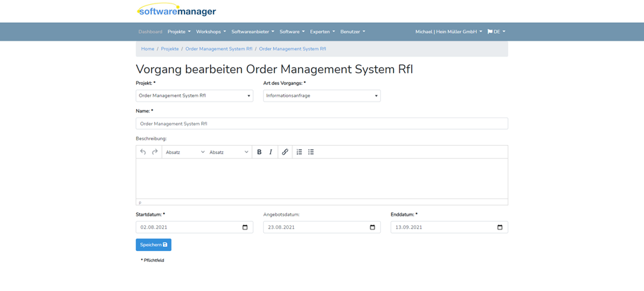Open calendar picker for Enddatum
This screenshot has width=644, height=291.
[x=500, y=227]
